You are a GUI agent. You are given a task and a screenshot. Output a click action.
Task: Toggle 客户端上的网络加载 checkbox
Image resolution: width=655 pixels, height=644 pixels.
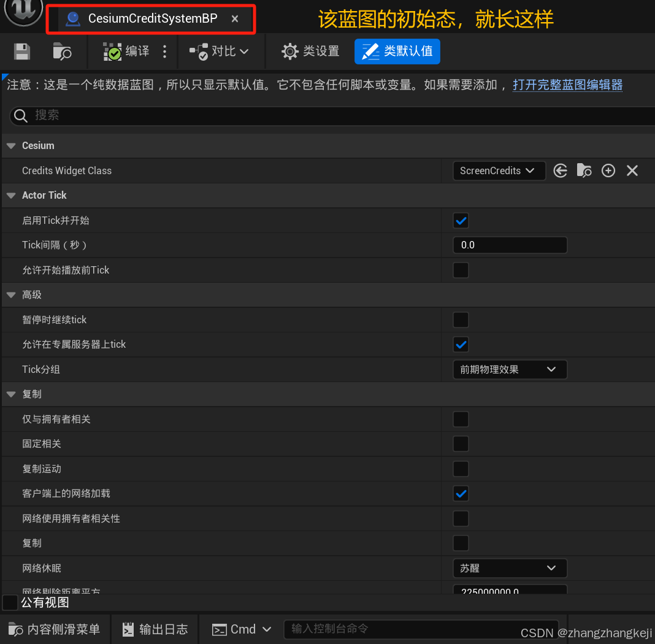pos(461,494)
